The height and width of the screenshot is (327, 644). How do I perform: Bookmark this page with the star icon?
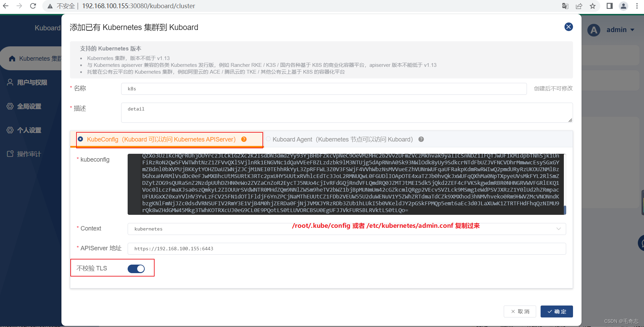click(592, 6)
